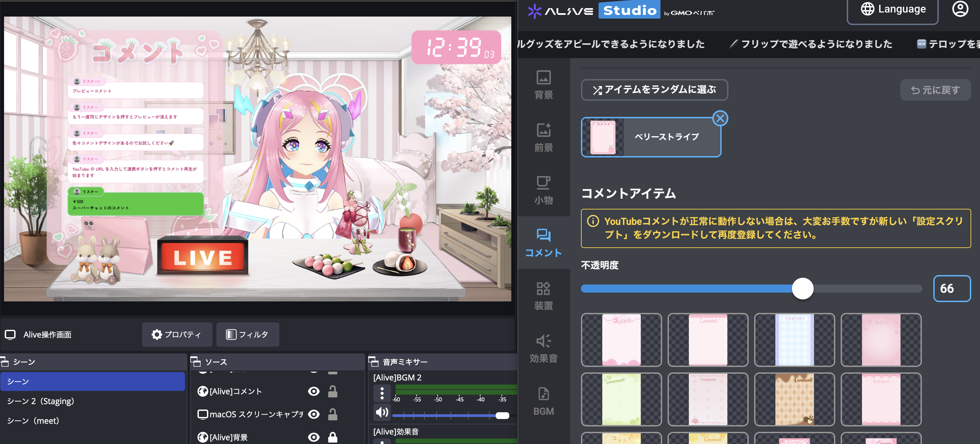980x444 pixels.
Task: Select the シーン (meet) scene
Action: click(x=33, y=420)
